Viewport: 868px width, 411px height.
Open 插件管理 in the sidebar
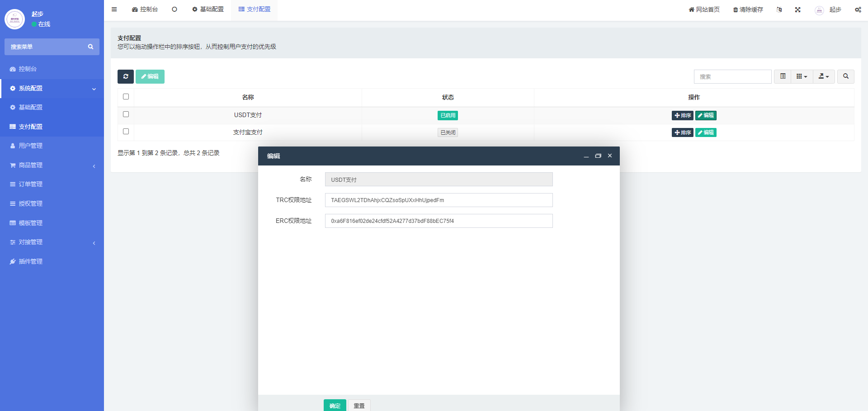pos(52,262)
